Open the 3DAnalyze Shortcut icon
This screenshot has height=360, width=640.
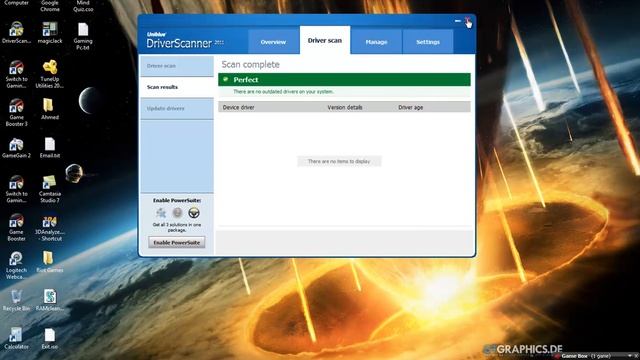[x=50, y=227]
